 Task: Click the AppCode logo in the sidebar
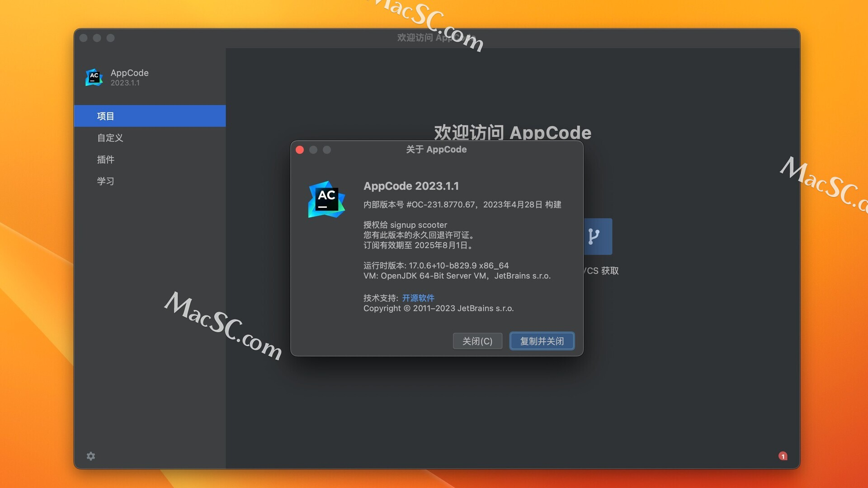(x=94, y=77)
